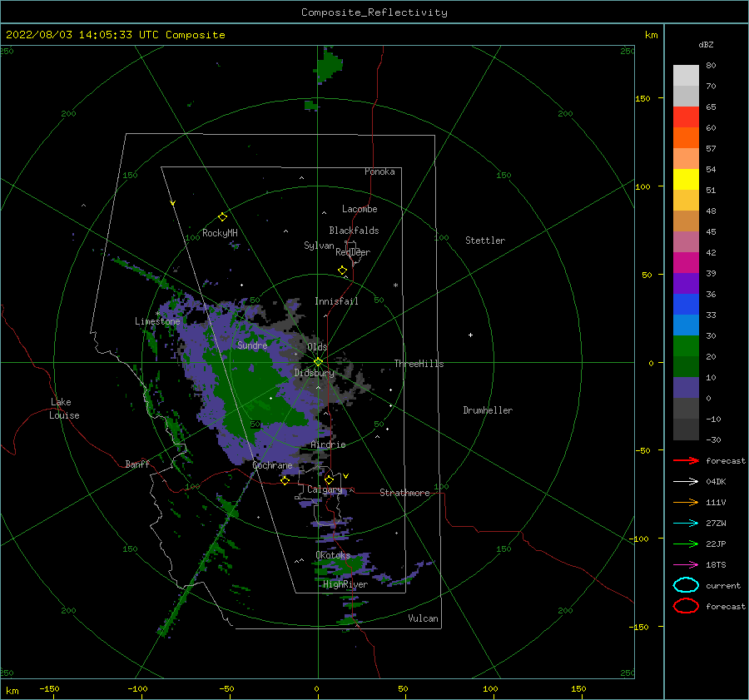The height and width of the screenshot is (700, 749).
Task: Click the 150 tick on right axis
Action: (x=642, y=98)
